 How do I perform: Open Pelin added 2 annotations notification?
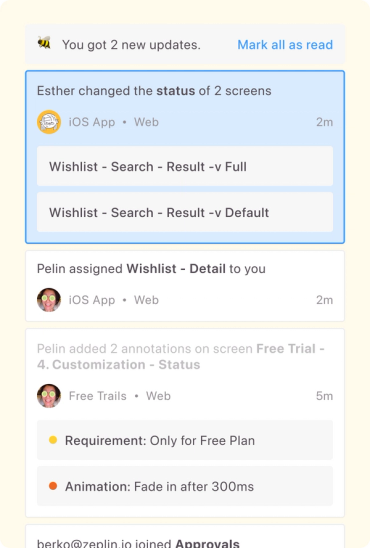[x=185, y=423]
